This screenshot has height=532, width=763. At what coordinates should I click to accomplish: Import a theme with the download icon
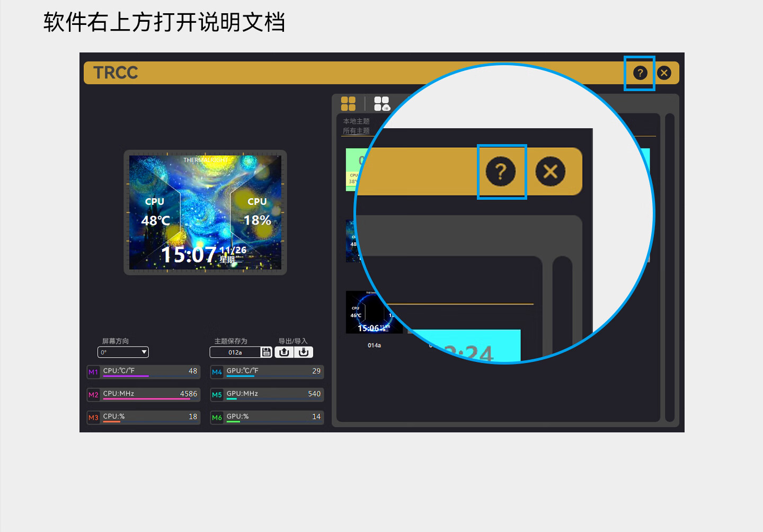(x=304, y=352)
